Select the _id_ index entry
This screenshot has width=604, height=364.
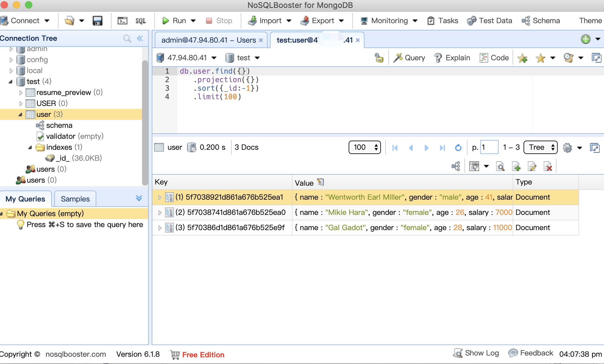[x=73, y=158]
